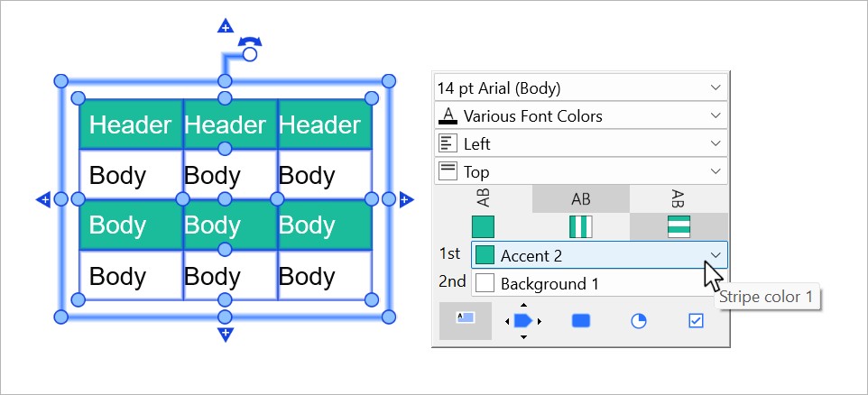Switch to the text formatting tab

pos(466,320)
